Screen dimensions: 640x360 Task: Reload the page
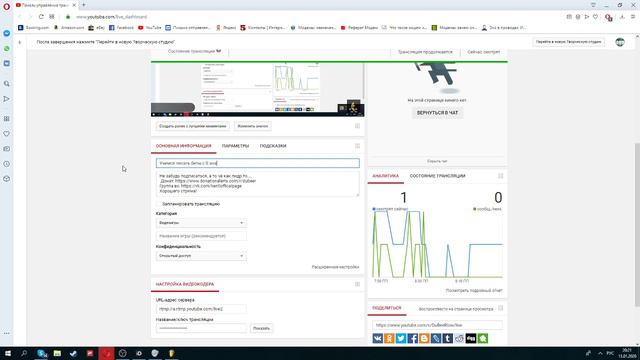tap(41, 17)
